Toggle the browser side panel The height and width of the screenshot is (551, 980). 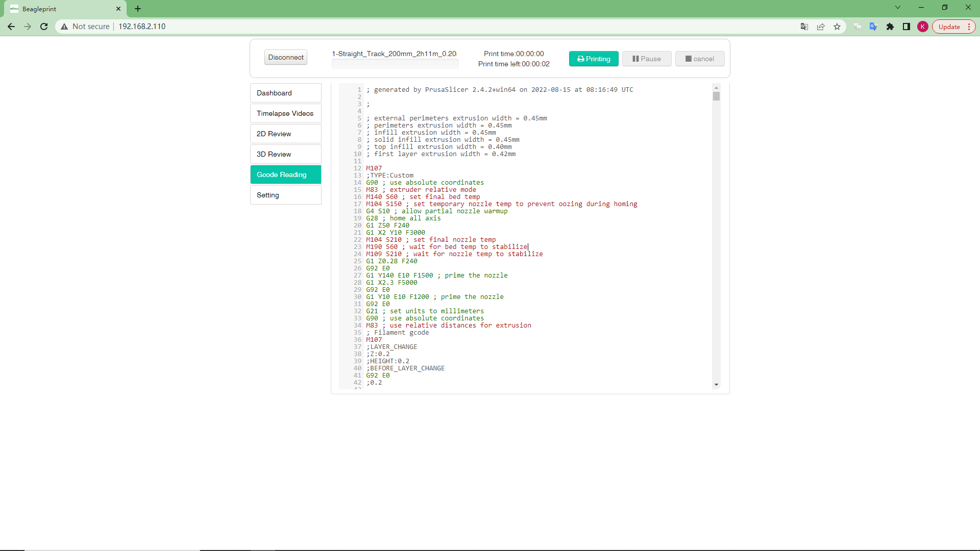906,27
